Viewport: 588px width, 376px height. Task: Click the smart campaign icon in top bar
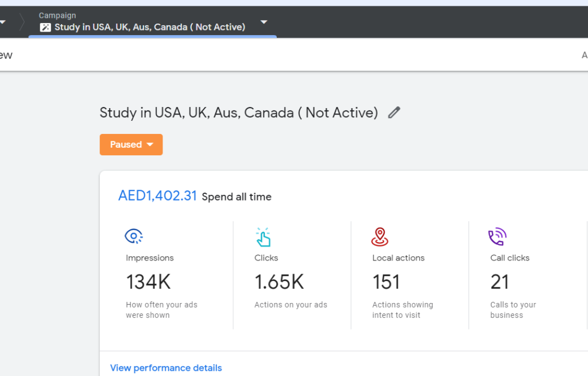45,27
